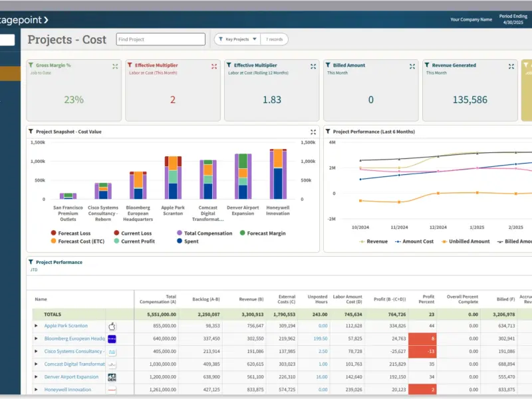
Task: Expand the Denver Airport Expansion row
Action: pos(36,376)
